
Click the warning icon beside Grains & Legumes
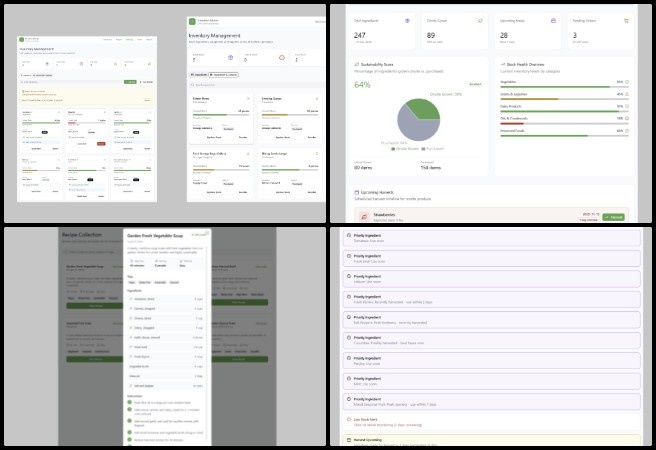pyautogui.click(x=628, y=93)
